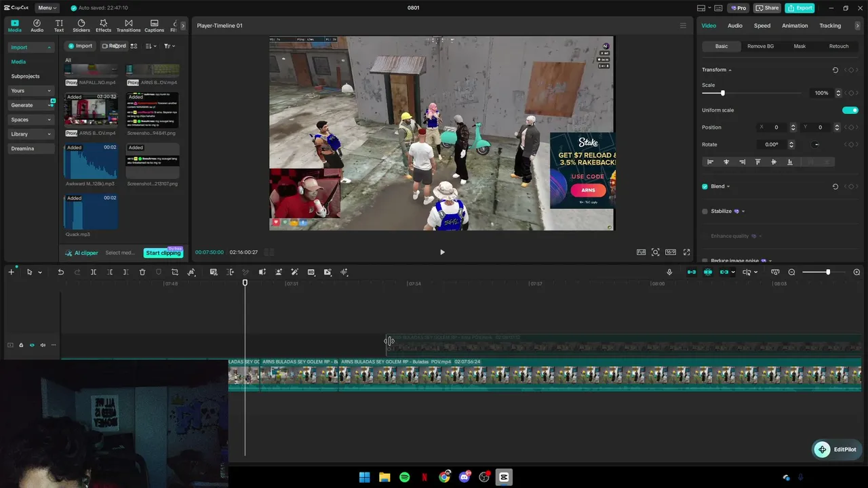868x488 pixels.
Task: Toggle main track magnet
Action: (692, 272)
